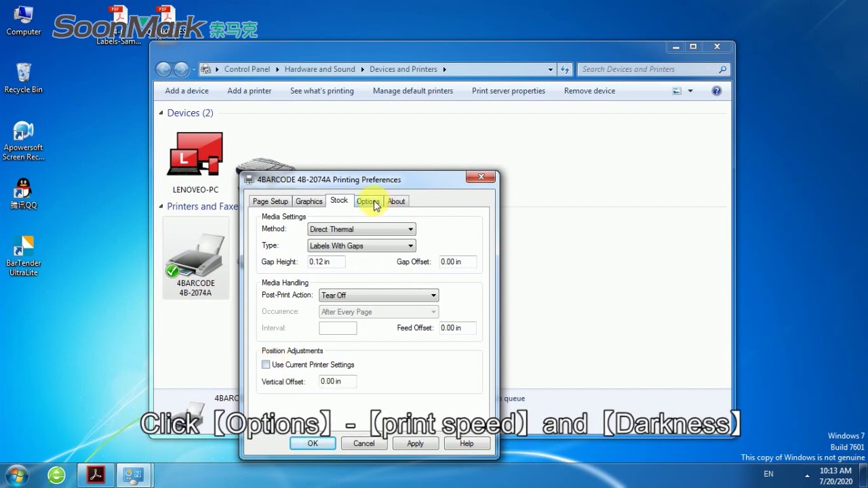Click Print server properties
868x488 pixels.
509,91
